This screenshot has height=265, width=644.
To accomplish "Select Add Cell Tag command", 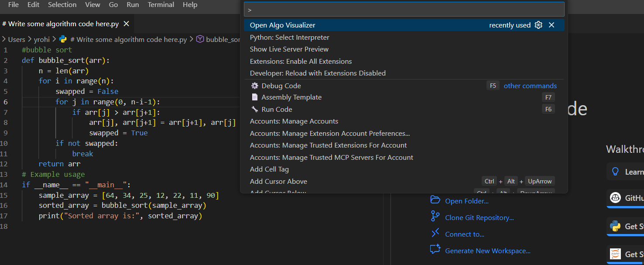I will [x=404, y=169].
